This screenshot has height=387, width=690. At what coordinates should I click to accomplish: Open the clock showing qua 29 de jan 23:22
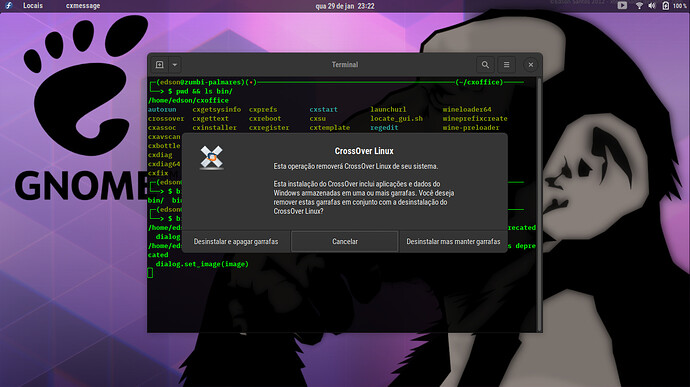345,6
